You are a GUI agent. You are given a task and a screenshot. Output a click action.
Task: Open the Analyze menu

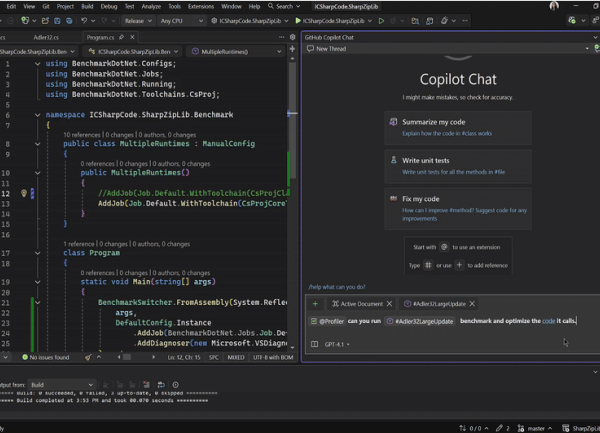pos(151,6)
